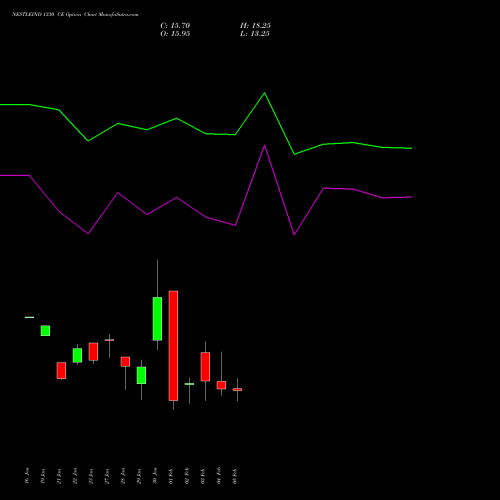Select the small red candlestick for 04 Feb
500x500 pixels.
point(221,385)
